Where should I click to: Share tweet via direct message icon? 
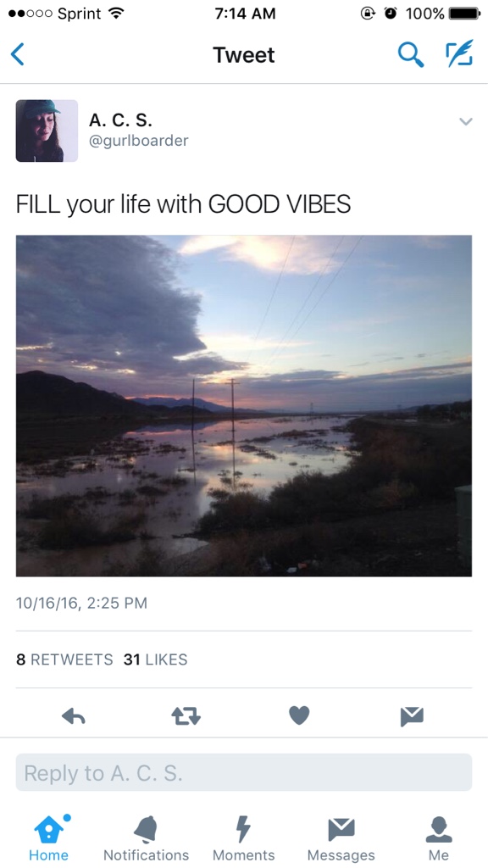pos(411,715)
